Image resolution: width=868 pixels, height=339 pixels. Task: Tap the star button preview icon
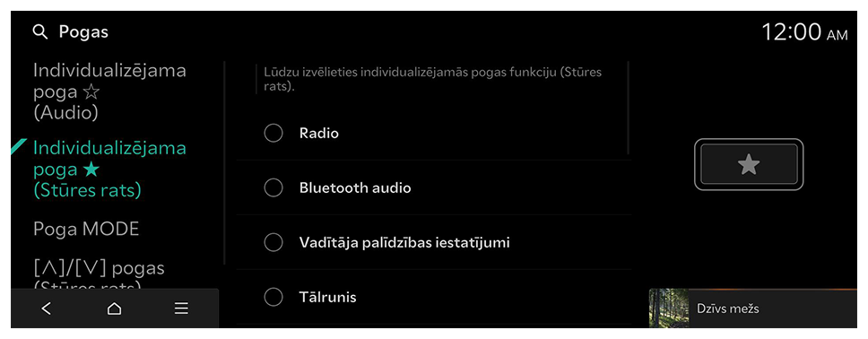(749, 164)
